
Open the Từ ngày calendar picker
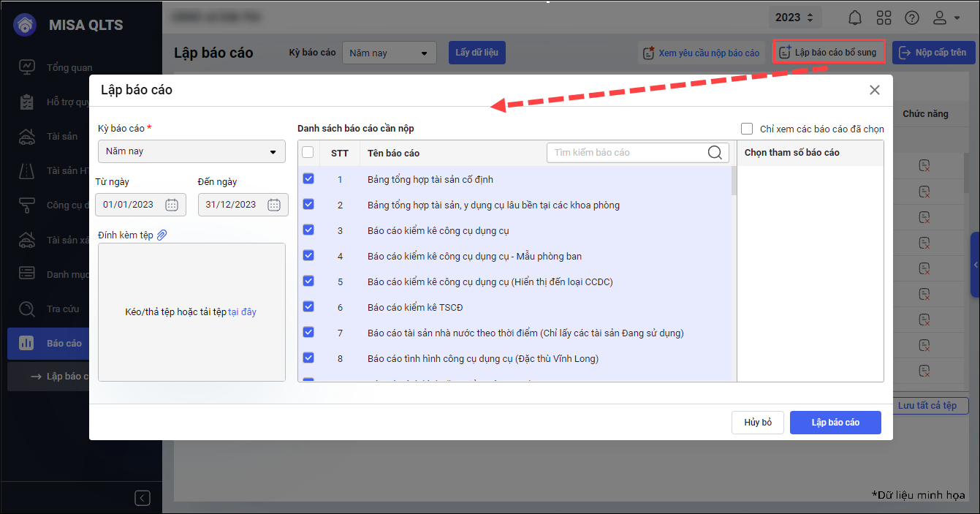tap(172, 205)
